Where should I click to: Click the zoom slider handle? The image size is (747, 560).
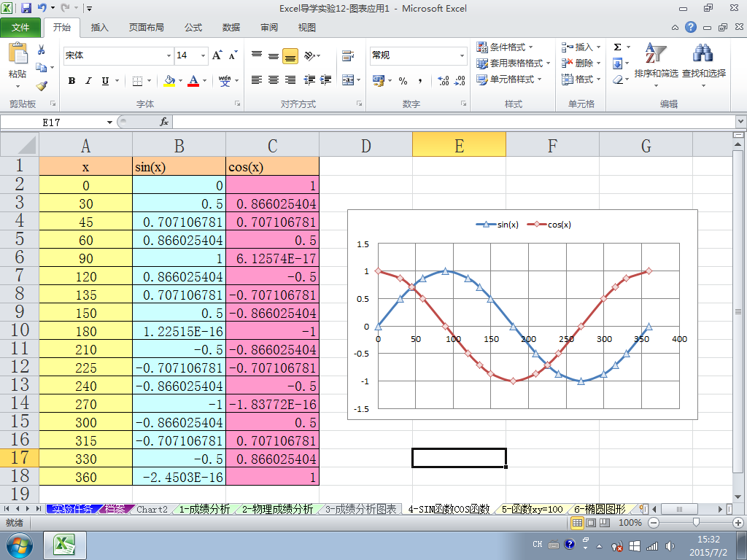tap(696, 523)
